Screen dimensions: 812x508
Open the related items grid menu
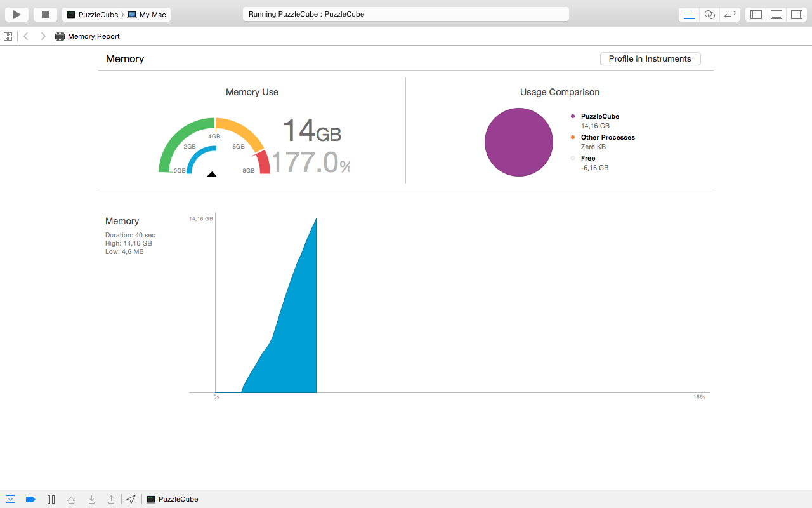point(8,36)
